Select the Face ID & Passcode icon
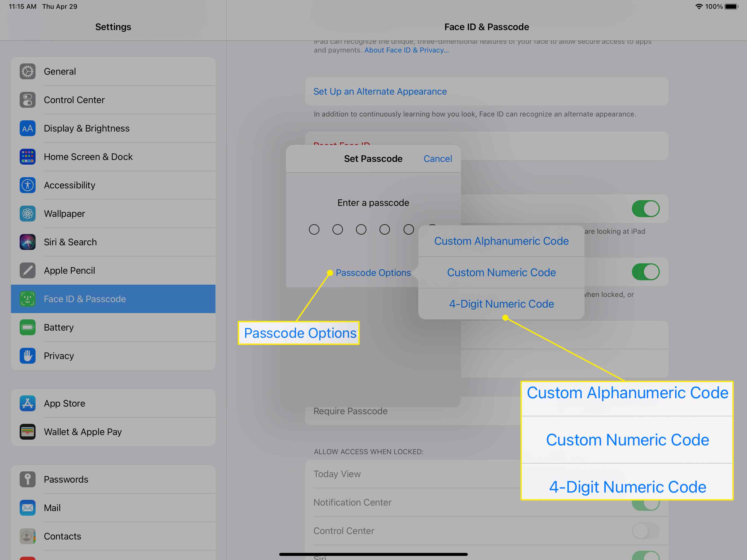747x560 pixels. (x=27, y=299)
